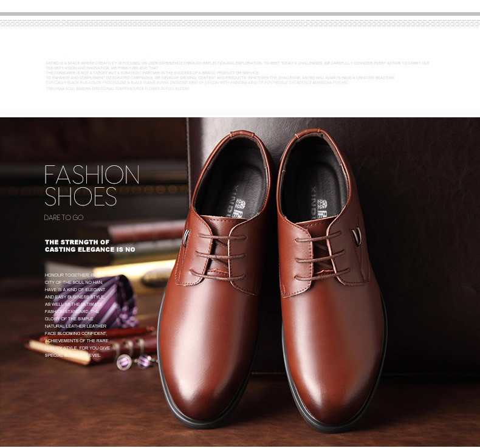Click "THE STRENGTH OF CASTING ELEGANCE" subheading
The image size is (480, 448).
point(89,246)
